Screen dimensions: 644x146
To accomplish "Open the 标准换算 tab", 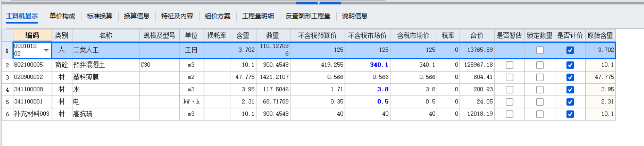I will point(100,16).
